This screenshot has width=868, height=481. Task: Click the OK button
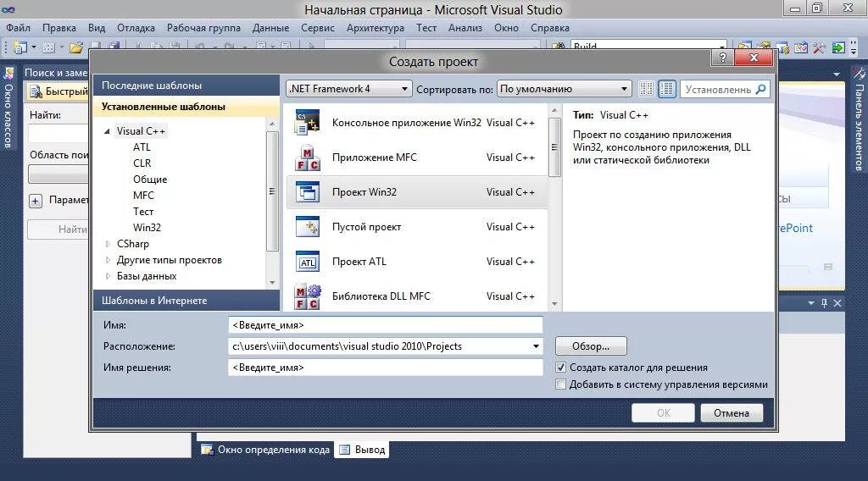pos(663,413)
